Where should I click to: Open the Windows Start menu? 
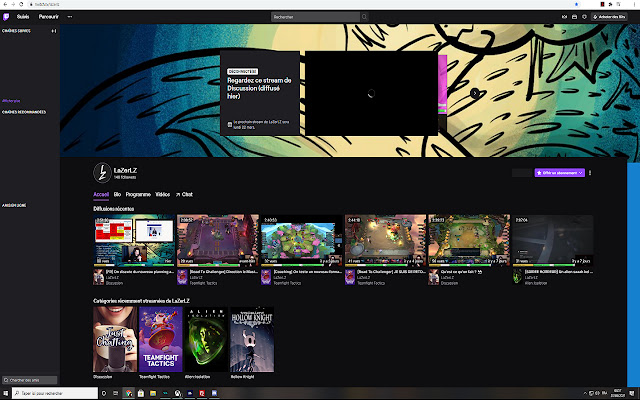5,394
